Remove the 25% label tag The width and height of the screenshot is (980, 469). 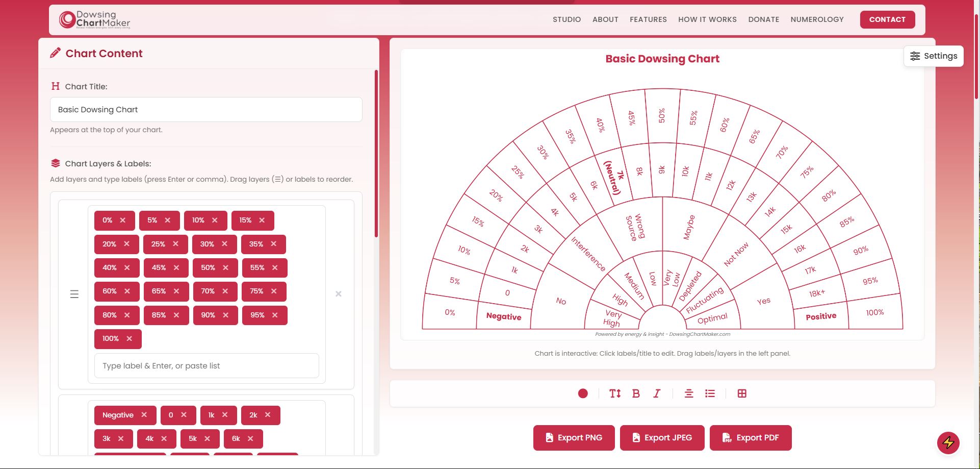176,244
